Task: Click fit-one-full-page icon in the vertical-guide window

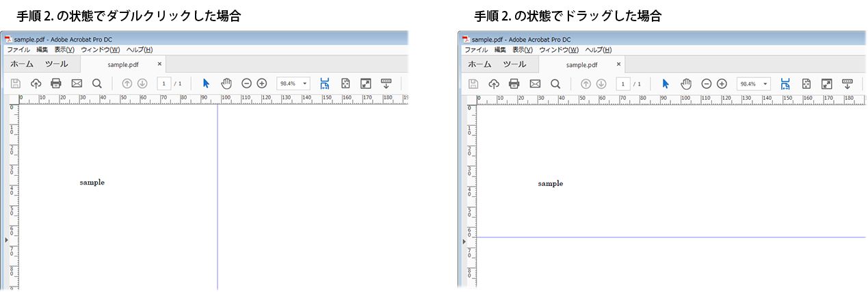Action: (x=345, y=83)
